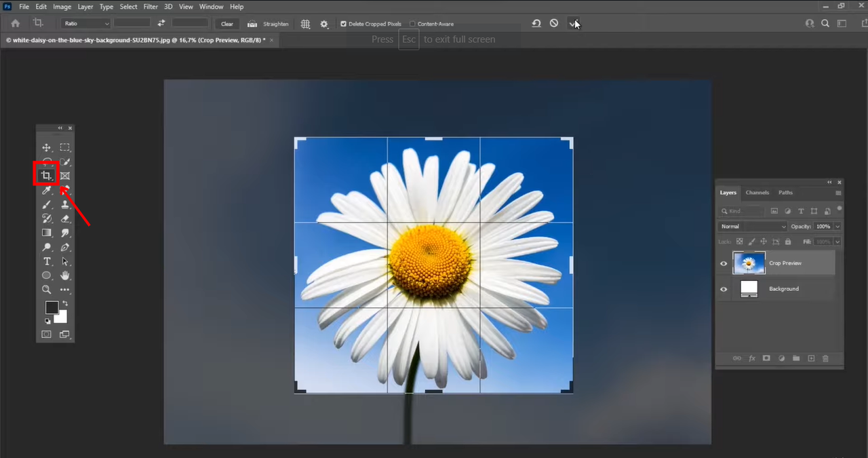The width and height of the screenshot is (868, 458).
Task: Open the Normal blend mode dropdown
Action: [753, 227]
